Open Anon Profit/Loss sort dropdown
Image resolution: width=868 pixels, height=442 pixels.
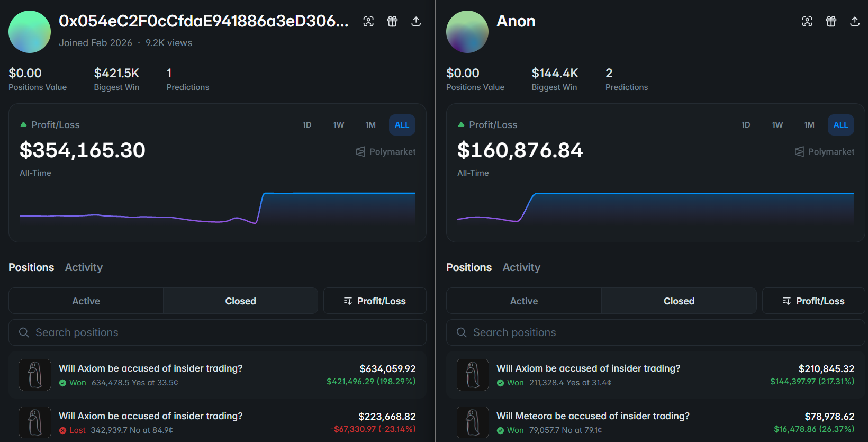(x=813, y=301)
